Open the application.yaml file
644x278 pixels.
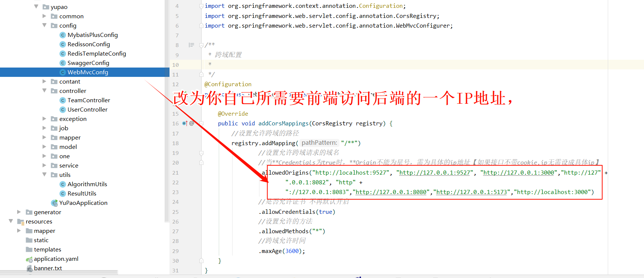56,259
